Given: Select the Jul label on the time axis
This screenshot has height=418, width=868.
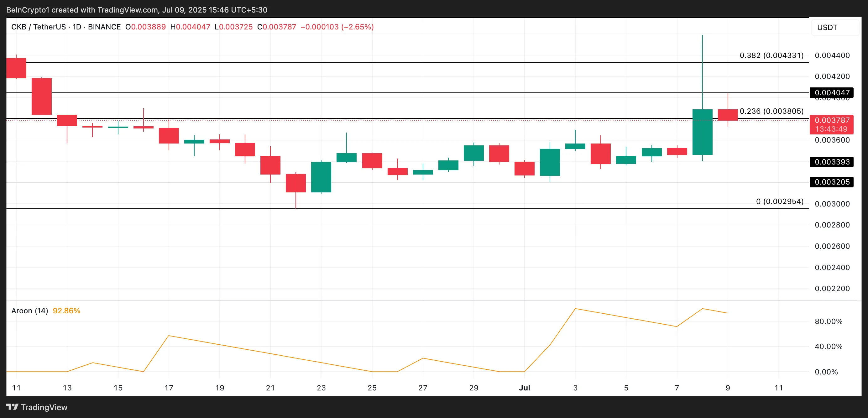Looking at the screenshot, I should coord(525,387).
